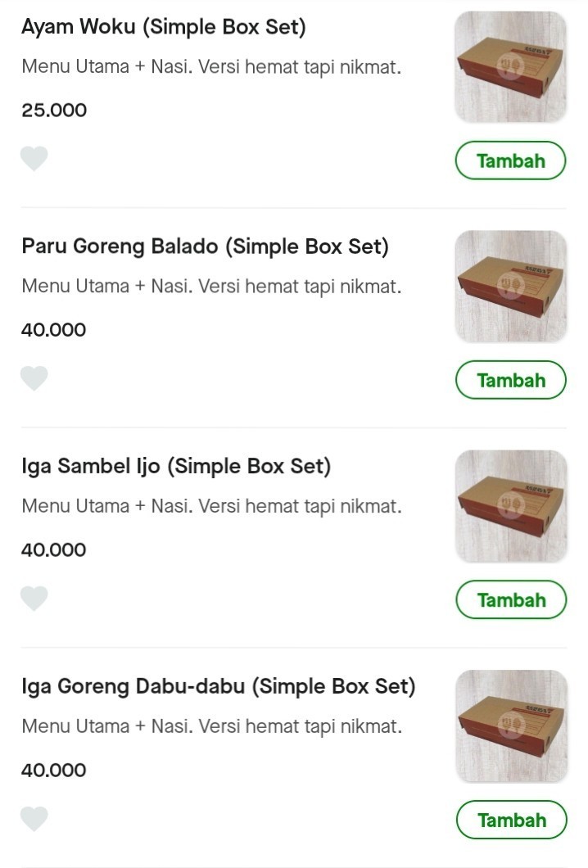View the Ayam Woku box photo
The height and width of the screenshot is (868, 588).
click(x=510, y=66)
